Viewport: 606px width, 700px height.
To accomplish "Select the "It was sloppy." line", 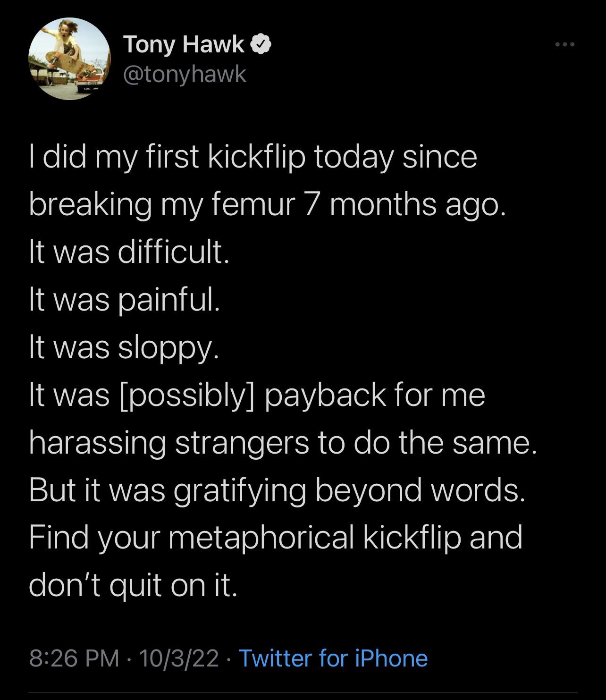I will click(x=124, y=347).
